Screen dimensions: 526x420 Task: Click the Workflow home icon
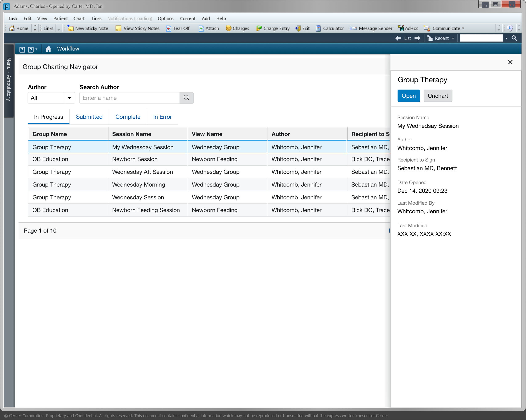tap(48, 49)
